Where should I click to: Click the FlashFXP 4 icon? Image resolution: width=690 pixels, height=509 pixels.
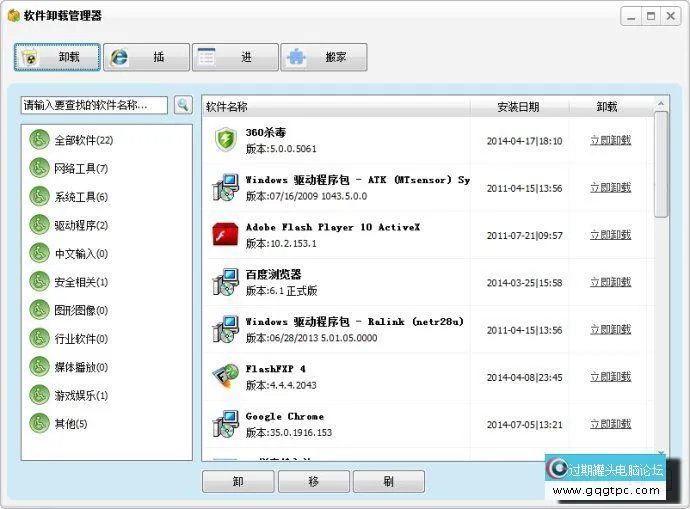[226, 377]
